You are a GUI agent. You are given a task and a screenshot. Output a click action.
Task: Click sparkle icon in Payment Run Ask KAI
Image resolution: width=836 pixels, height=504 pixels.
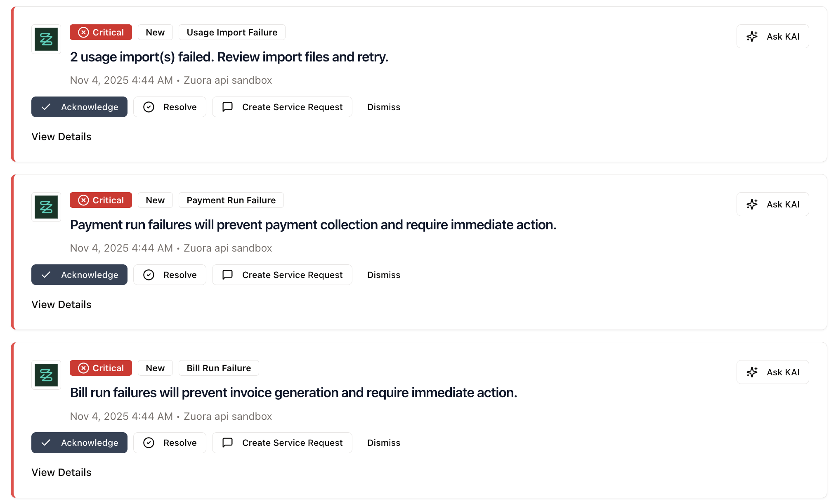pyautogui.click(x=752, y=205)
